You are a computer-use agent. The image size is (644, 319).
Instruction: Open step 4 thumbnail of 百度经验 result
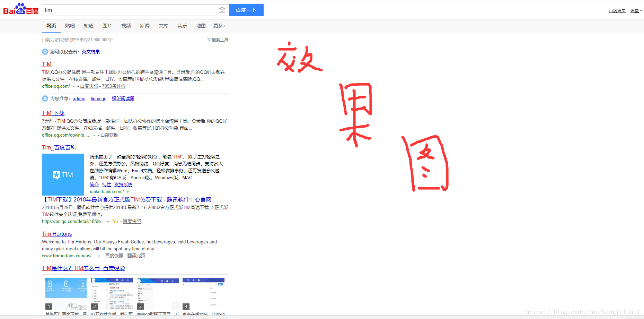coord(203,294)
